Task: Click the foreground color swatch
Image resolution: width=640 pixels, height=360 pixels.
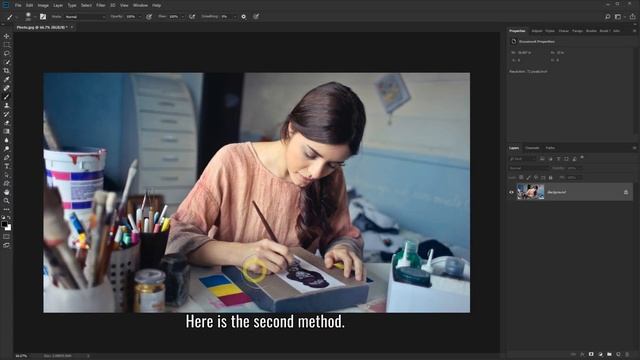Action: click(x=4, y=224)
